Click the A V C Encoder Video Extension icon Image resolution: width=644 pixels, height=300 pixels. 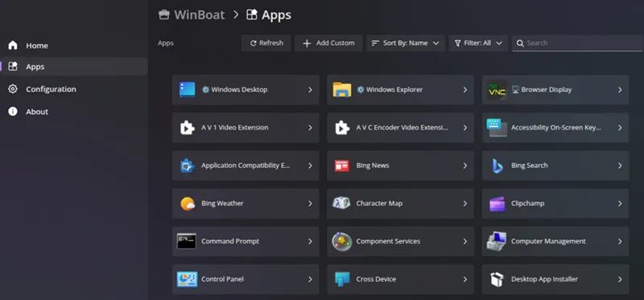[342, 128]
